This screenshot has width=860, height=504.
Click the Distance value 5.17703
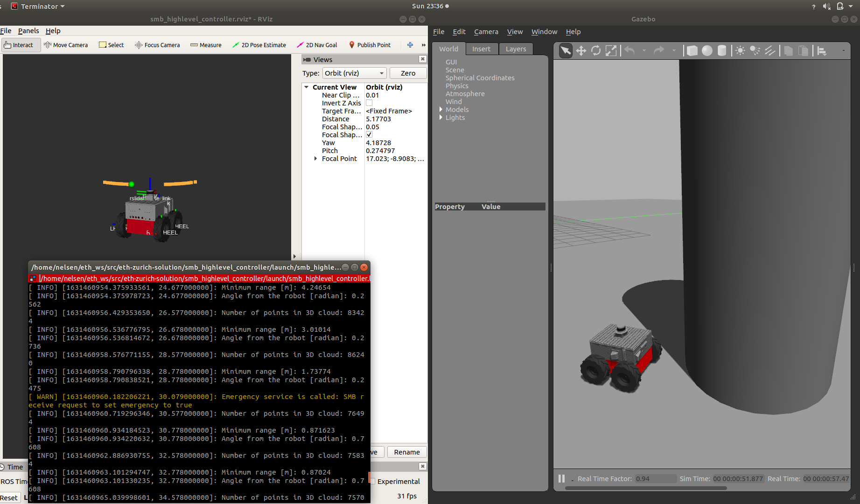[x=378, y=119]
